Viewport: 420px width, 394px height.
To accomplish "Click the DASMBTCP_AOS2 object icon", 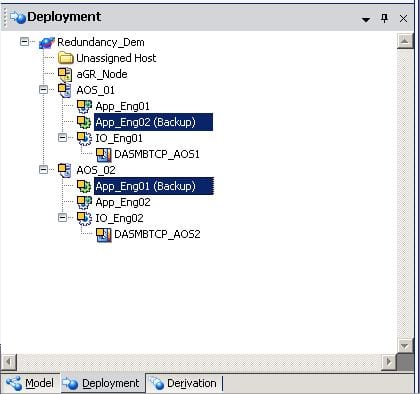I will [104, 234].
